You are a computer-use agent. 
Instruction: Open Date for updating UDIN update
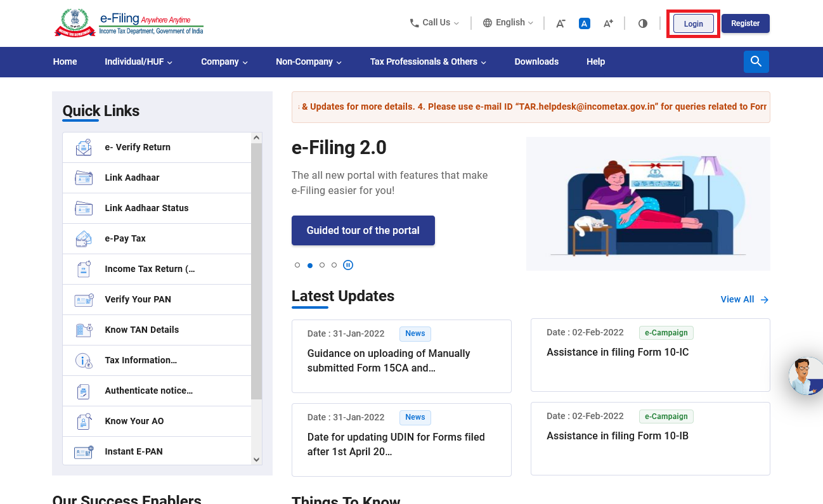401,440
